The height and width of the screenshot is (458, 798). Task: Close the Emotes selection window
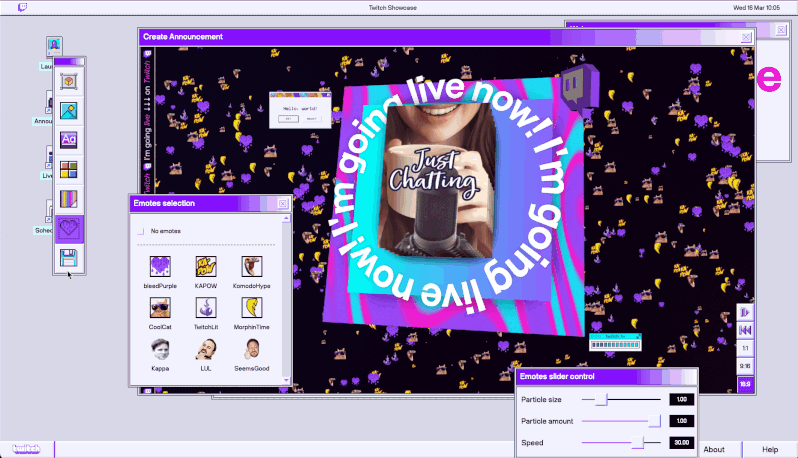282,204
